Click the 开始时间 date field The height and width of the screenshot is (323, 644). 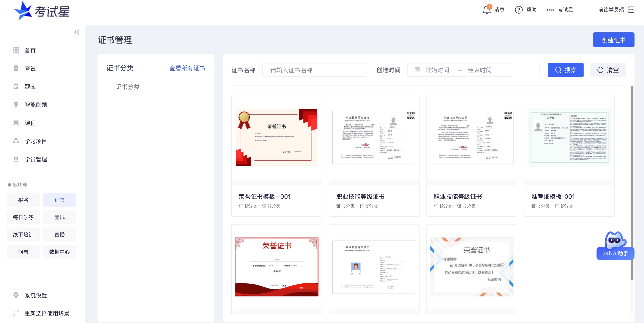pyautogui.click(x=437, y=70)
